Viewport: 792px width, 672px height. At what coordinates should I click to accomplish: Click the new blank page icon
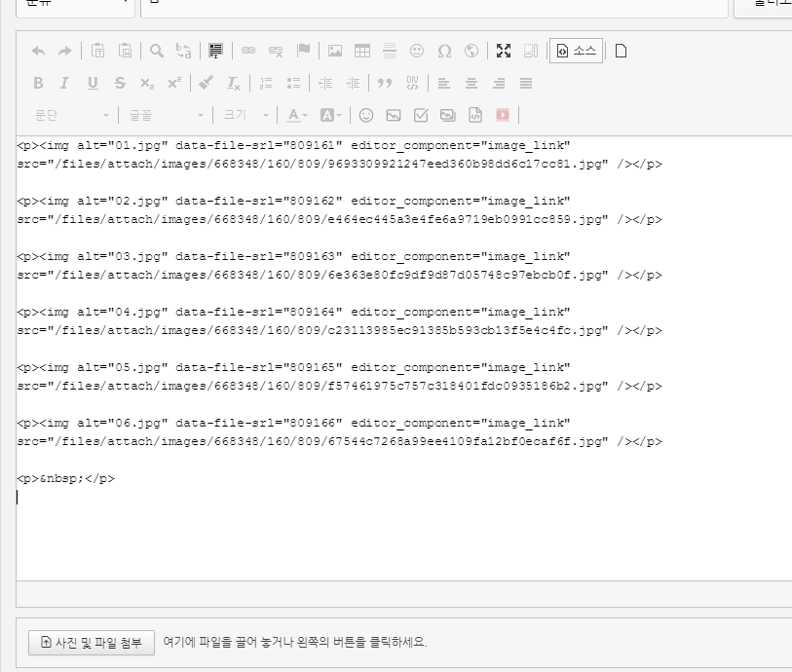[621, 51]
